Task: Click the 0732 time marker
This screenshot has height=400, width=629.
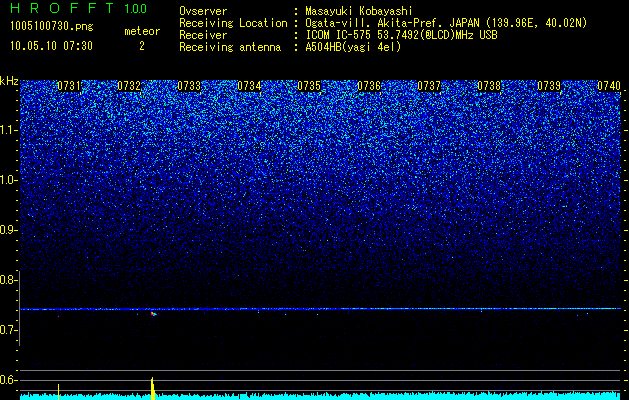Action: (129, 86)
